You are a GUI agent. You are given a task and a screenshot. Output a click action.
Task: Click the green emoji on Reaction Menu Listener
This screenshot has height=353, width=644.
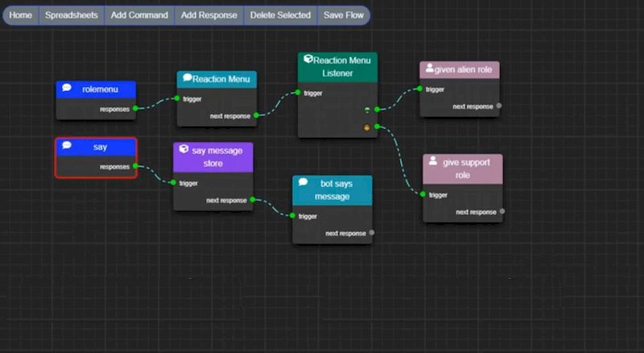click(367, 110)
